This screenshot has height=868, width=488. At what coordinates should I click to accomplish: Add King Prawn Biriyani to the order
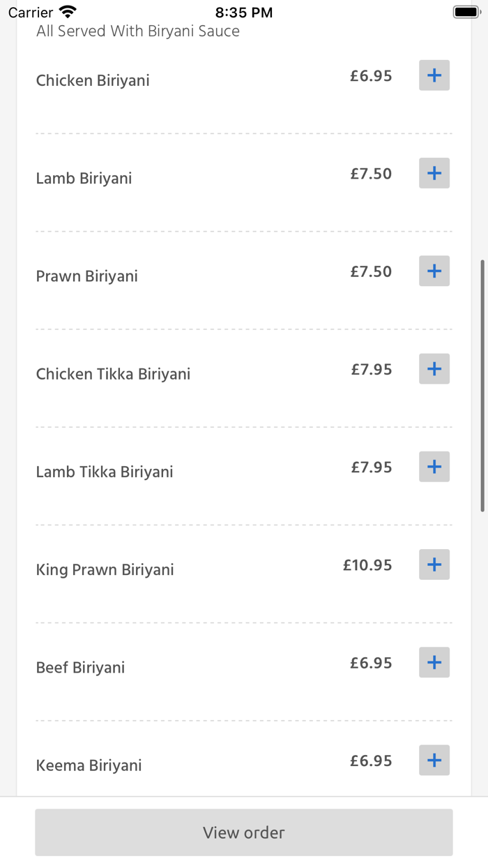coord(434,564)
